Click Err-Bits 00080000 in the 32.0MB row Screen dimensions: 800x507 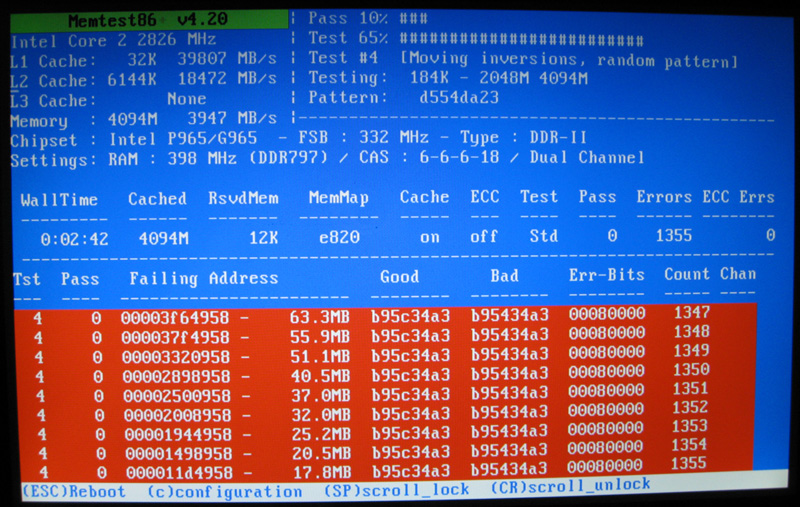(606, 410)
